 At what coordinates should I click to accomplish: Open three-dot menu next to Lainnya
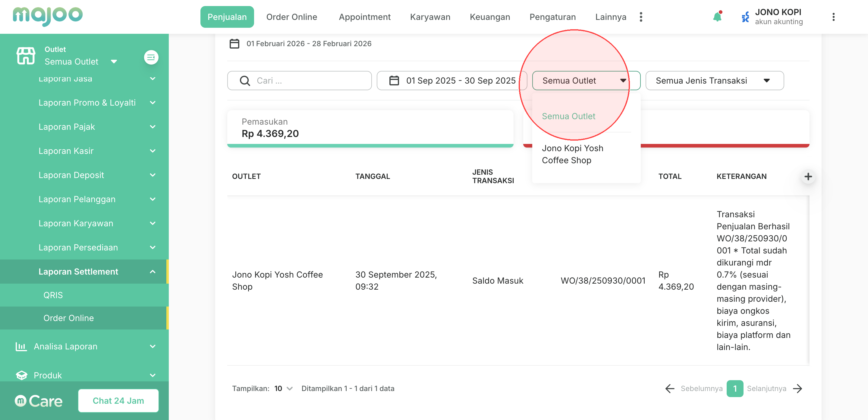pos(640,17)
